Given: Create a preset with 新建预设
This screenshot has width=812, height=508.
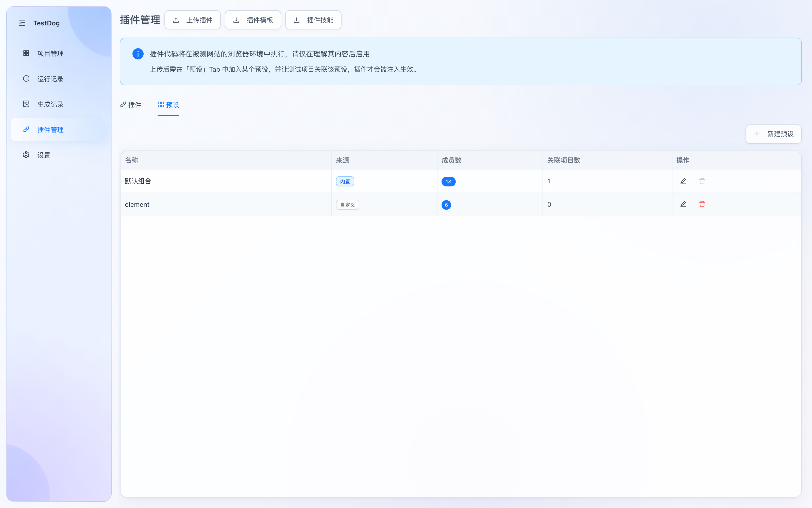Looking at the screenshot, I should [773, 134].
